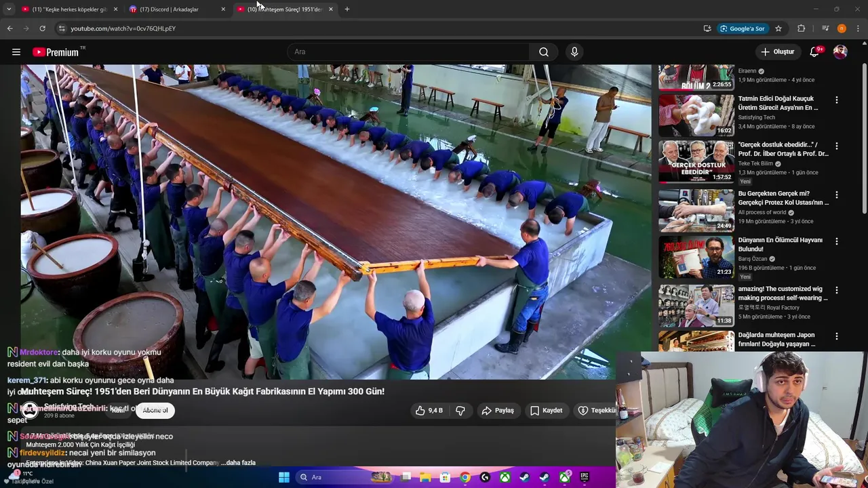Image resolution: width=868 pixels, height=488 pixels.
Task: Click Paylaş share button
Action: tap(498, 411)
